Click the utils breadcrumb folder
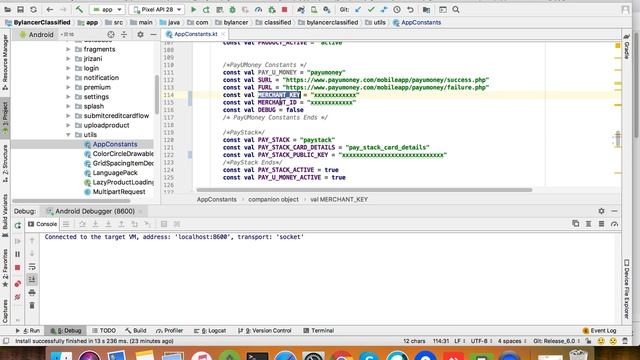This screenshot has width=640, height=360. (375, 22)
